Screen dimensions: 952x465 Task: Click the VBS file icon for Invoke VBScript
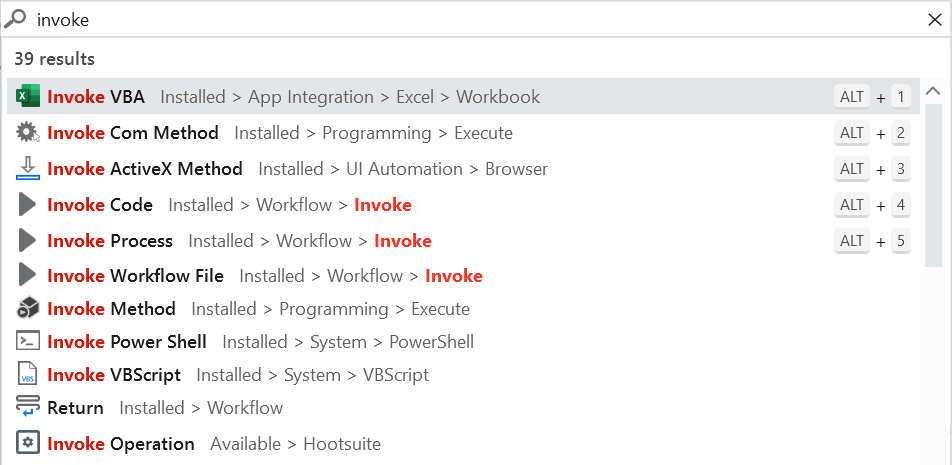tap(28, 375)
